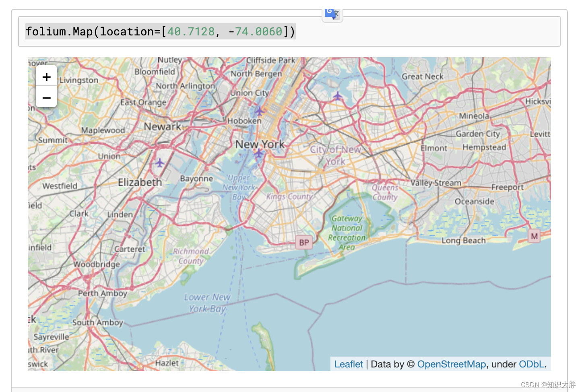Image resolution: width=582 pixels, height=392 pixels.
Task: Click the Linden label
Action: (x=120, y=215)
